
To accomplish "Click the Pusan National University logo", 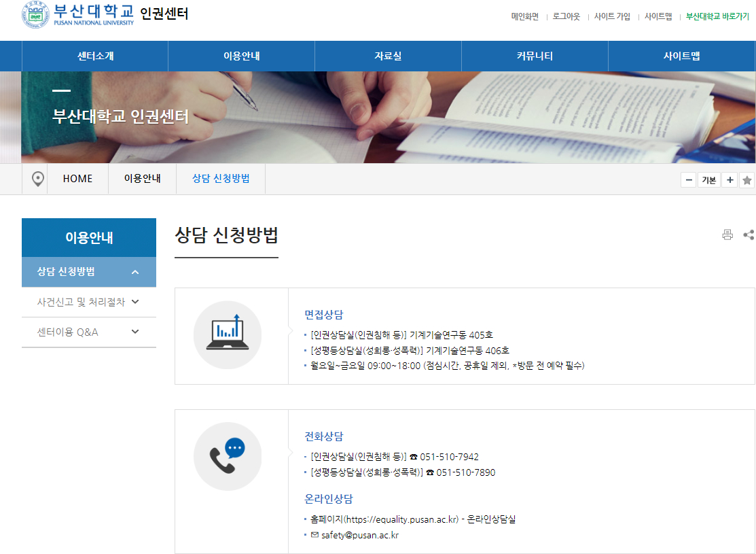I will (x=78, y=15).
